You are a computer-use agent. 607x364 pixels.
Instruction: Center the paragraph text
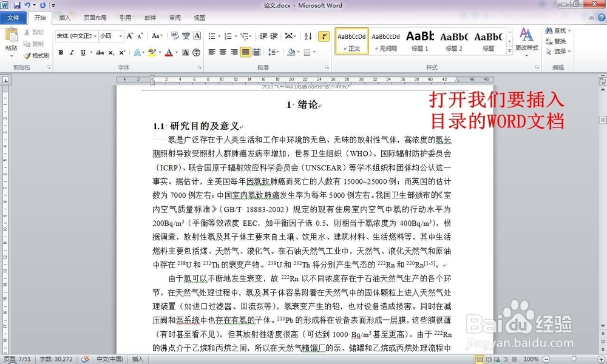click(223, 52)
